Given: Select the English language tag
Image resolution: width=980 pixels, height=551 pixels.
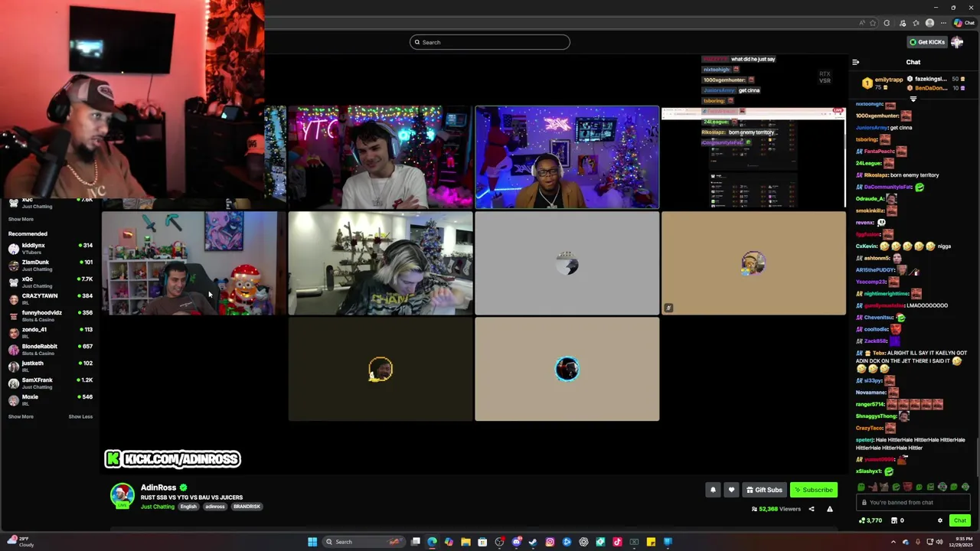Looking at the screenshot, I should click(188, 507).
